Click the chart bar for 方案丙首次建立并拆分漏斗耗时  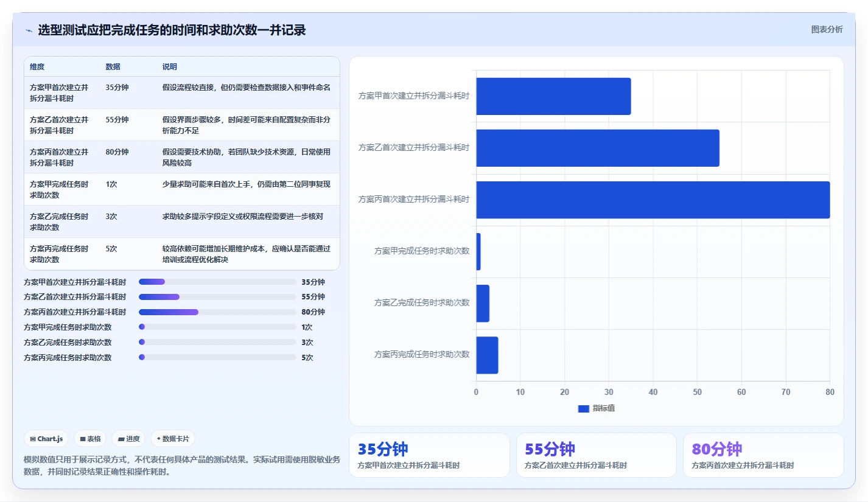point(653,200)
